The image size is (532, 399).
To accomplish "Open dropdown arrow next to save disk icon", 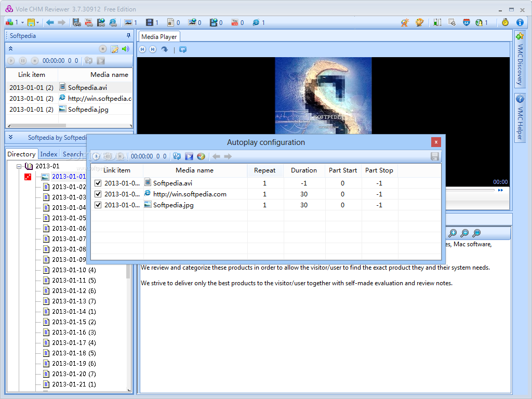I will [37, 23].
